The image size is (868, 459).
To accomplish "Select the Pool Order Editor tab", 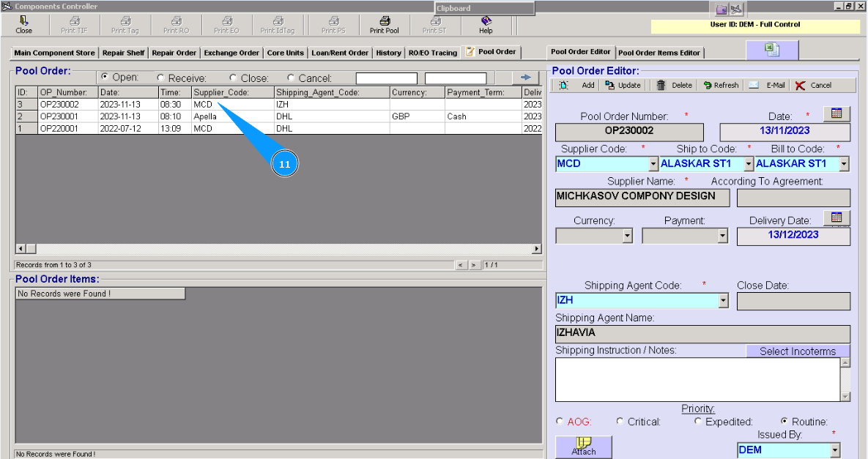I will point(581,51).
